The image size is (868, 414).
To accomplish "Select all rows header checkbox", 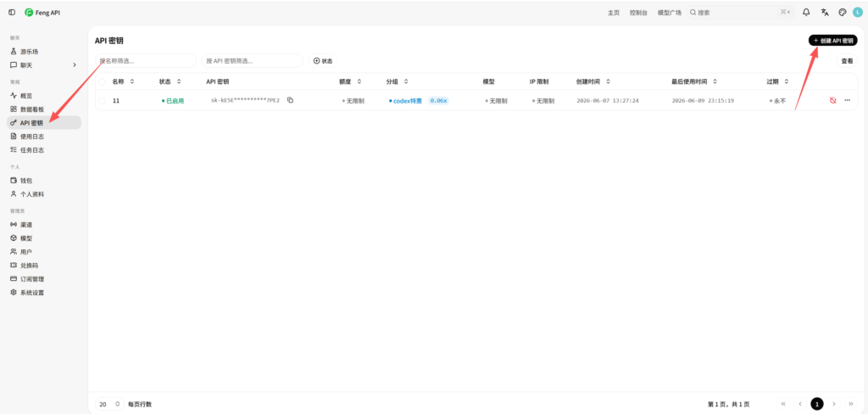I will (x=102, y=81).
